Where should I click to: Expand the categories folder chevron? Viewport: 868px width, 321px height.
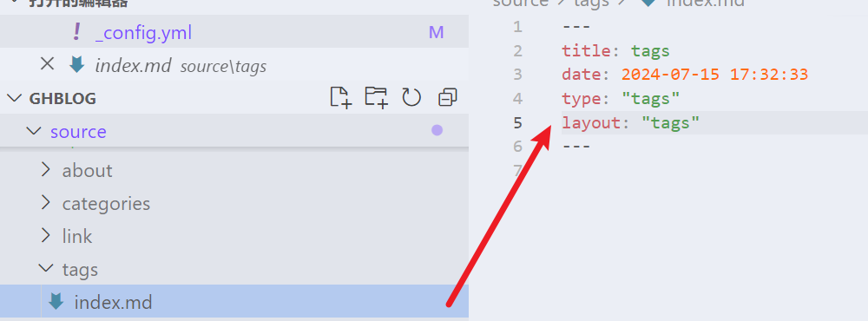click(47, 202)
